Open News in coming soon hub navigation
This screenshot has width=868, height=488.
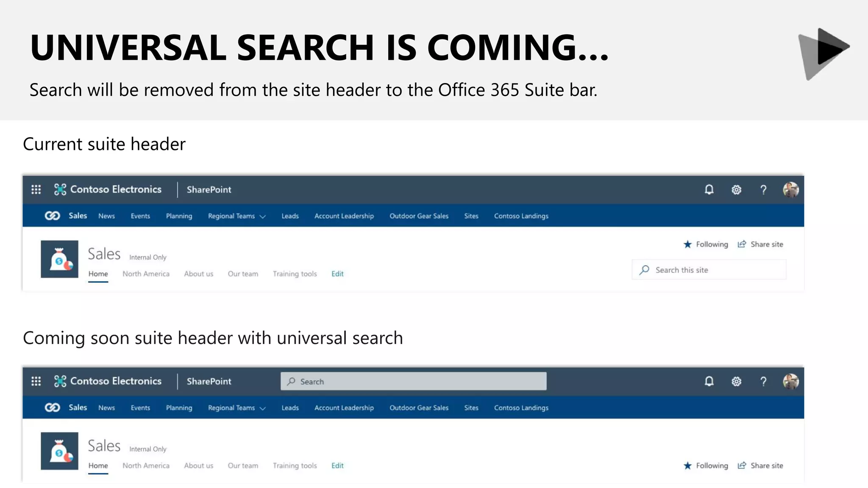[x=106, y=408]
